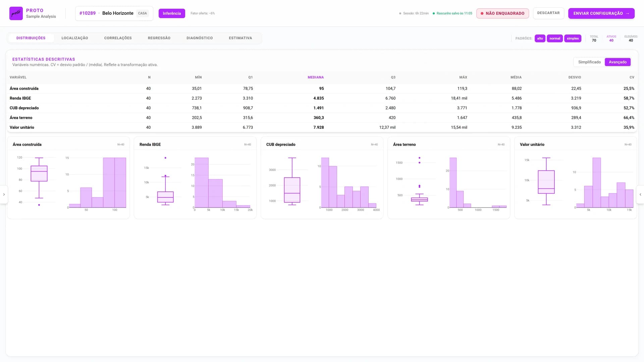The image size is (644, 362).
Task: Click the Elegíveis 40 counter
Action: click(631, 39)
